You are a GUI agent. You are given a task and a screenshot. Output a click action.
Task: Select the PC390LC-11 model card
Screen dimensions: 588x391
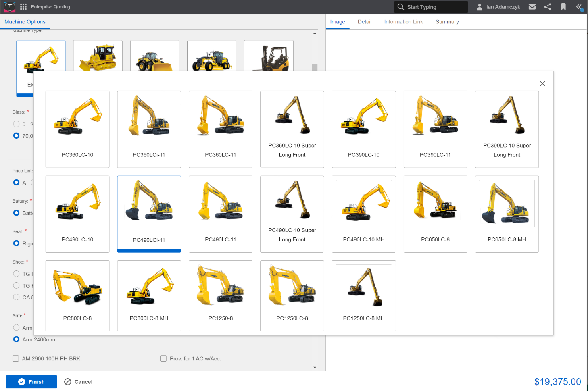(x=435, y=129)
